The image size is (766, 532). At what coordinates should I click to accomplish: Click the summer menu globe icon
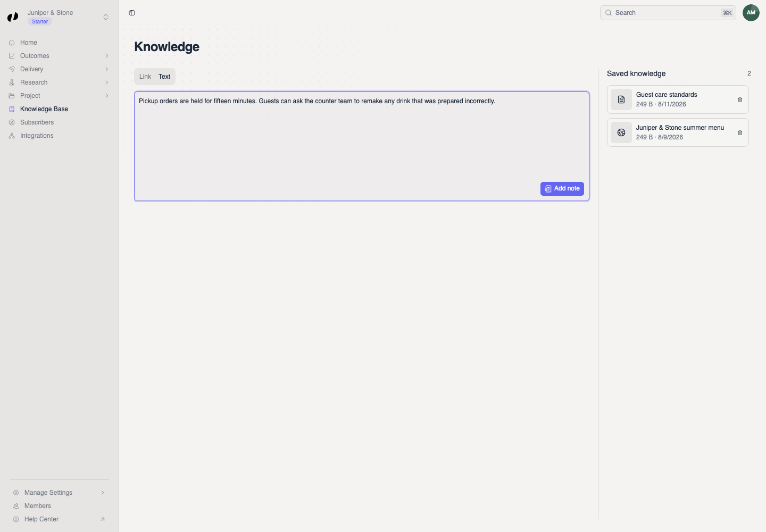(x=621, y=132)
